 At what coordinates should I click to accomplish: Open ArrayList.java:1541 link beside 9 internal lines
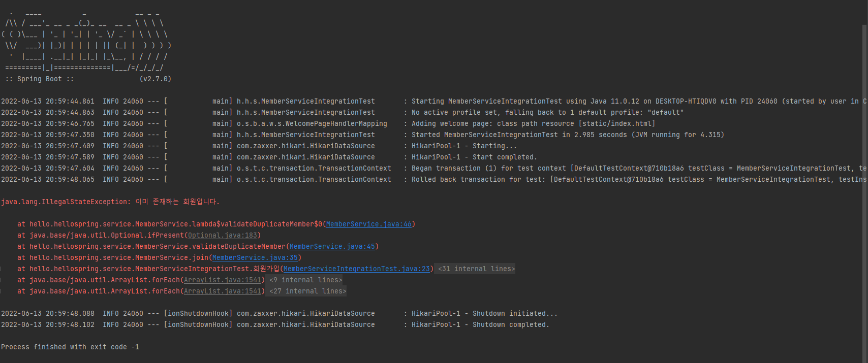coord(222,280)
